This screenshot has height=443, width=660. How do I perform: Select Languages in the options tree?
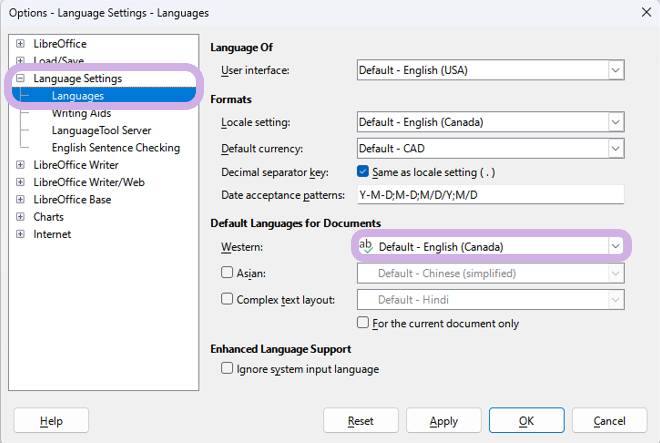coord(78,96)
